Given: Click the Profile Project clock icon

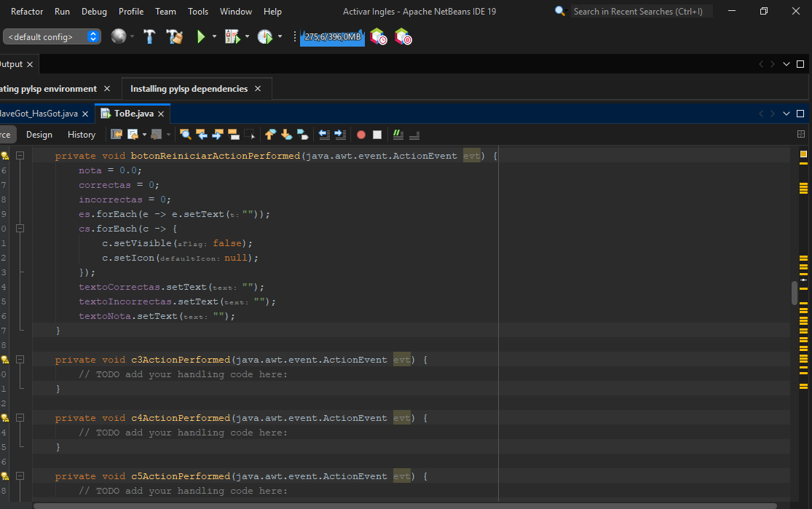Looking at the screenshot, I should point(264,36).
